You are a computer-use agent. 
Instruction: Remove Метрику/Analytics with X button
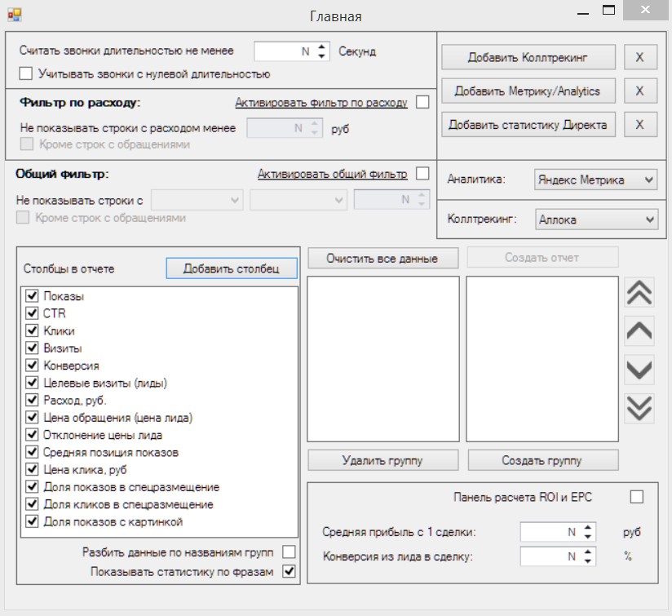(640, 91)
